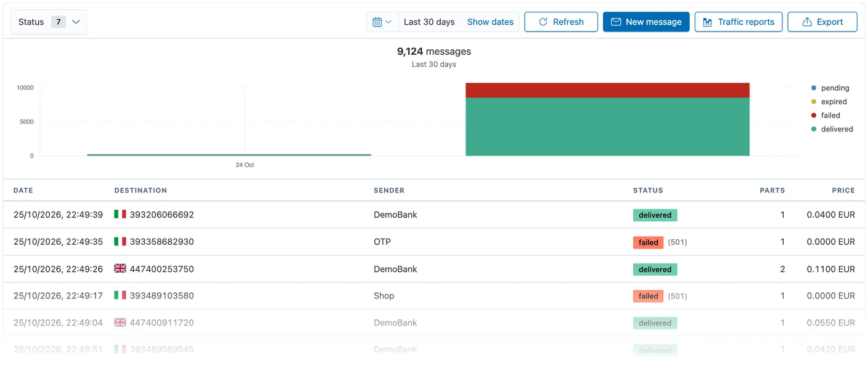Click the 0.1100 EUR price
The height and width of the screenshot is (365, 868).
tap(830, 269)
